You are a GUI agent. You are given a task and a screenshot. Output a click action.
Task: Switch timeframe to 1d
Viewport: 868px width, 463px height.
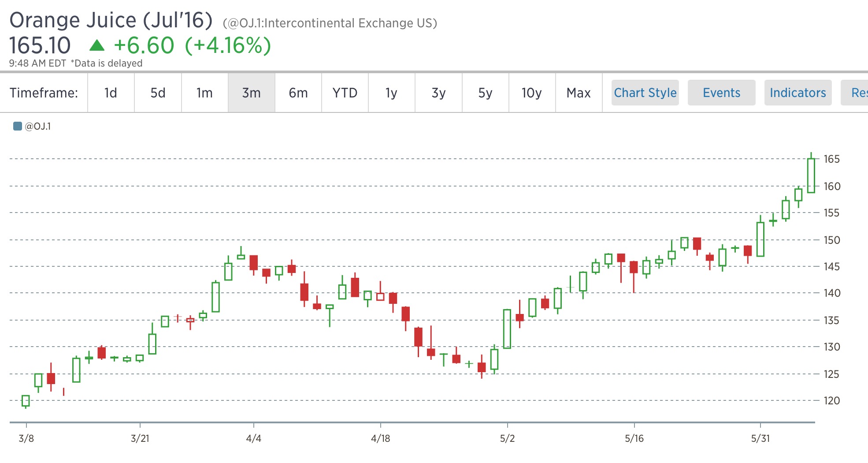coord(111,93)
